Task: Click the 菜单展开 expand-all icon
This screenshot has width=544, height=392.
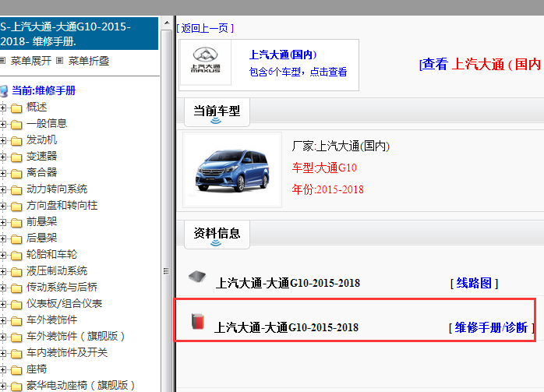Action: click(3, 61)
